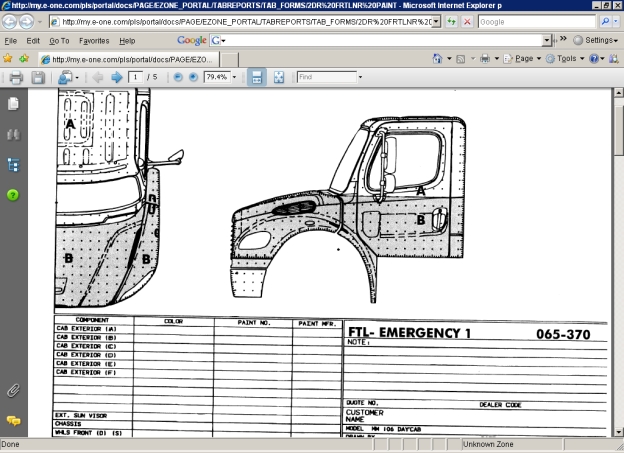
Task: Open the Find options dropdown arrow
Action: coord(360,77)
